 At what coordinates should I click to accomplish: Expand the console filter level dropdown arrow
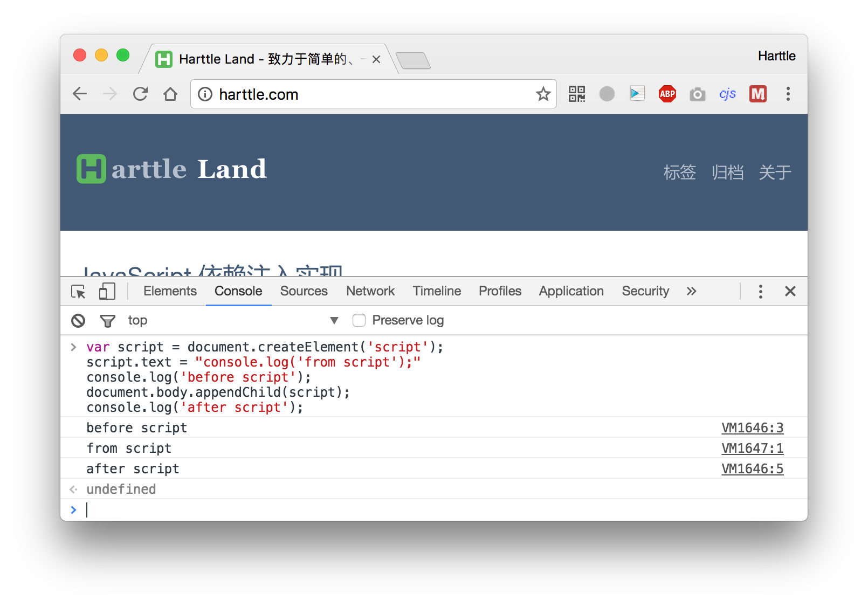pos(334,320)
